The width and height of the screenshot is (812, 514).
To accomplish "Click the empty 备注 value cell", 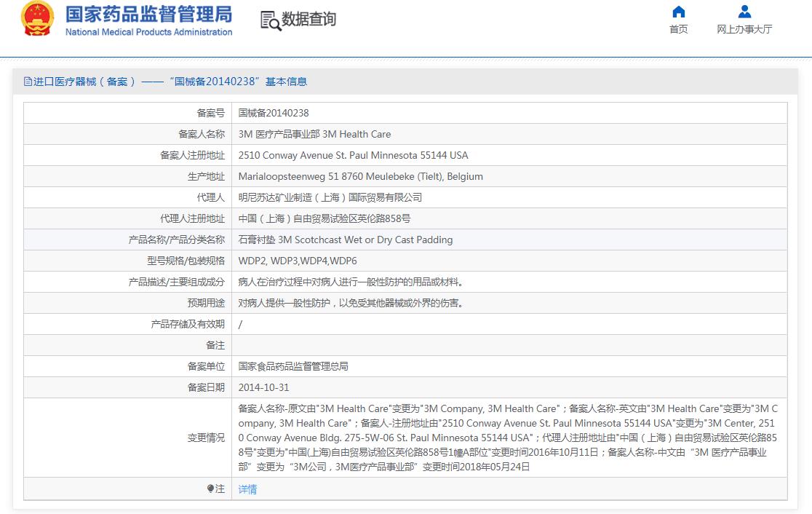I will click(509, 346).
